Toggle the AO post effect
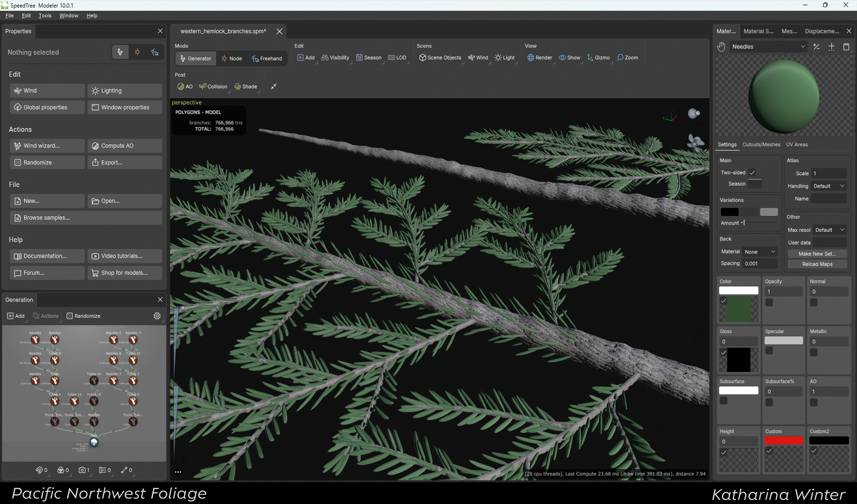The image size is (857, 504). pos(185,86)
